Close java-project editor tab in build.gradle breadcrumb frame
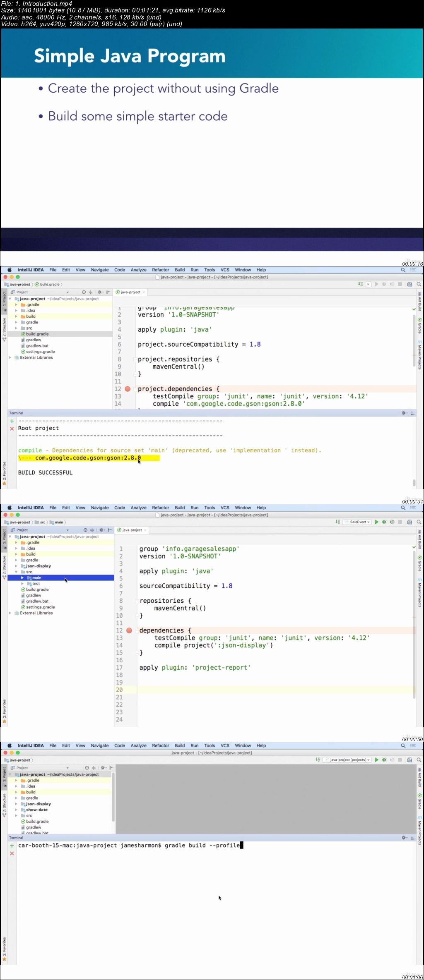The image size is (424, 980). (x=144, y=292)
